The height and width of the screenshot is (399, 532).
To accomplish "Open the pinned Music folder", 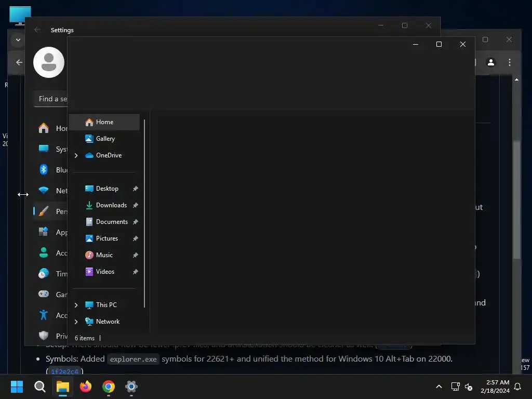I will coord(104,255).
